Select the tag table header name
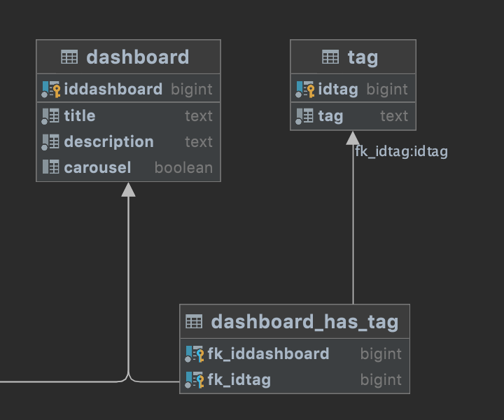This screenshot has width=504, height=420. [x=363, y=57]
